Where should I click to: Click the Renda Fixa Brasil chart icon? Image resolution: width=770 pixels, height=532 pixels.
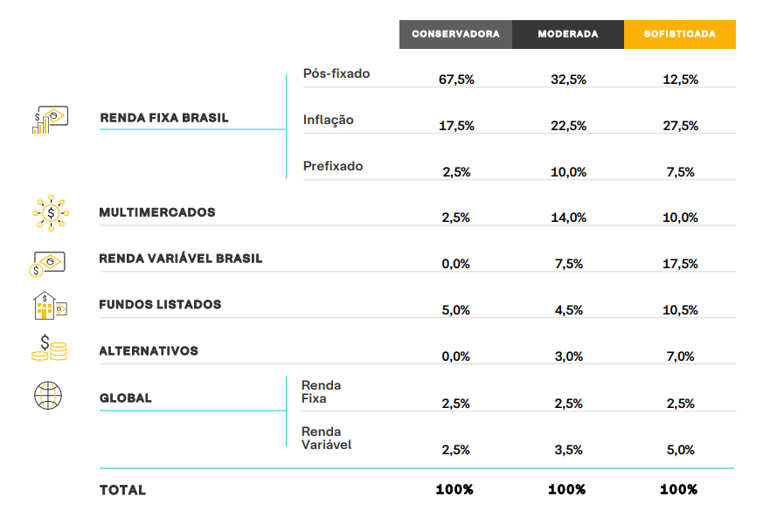point(50,120)
